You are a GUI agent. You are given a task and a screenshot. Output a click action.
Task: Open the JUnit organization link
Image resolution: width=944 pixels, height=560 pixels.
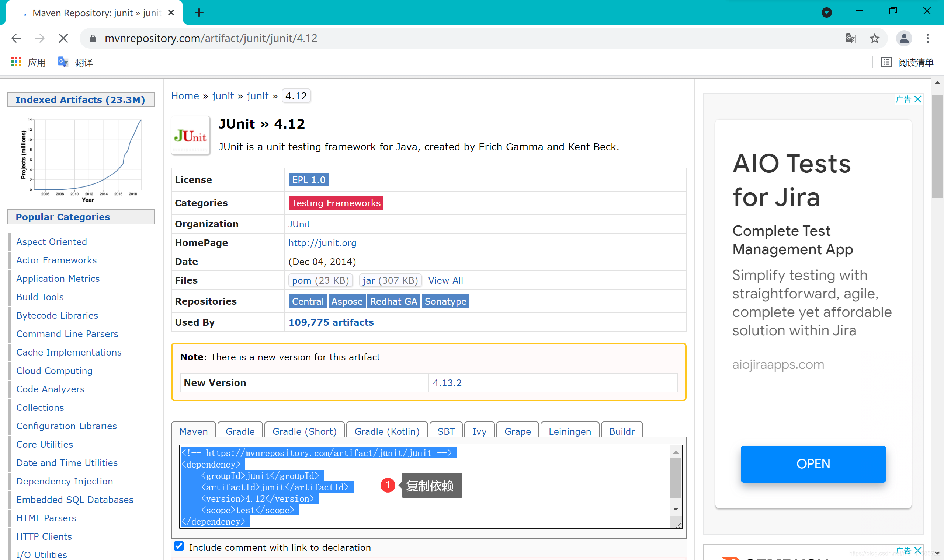[x=299, y=224]
